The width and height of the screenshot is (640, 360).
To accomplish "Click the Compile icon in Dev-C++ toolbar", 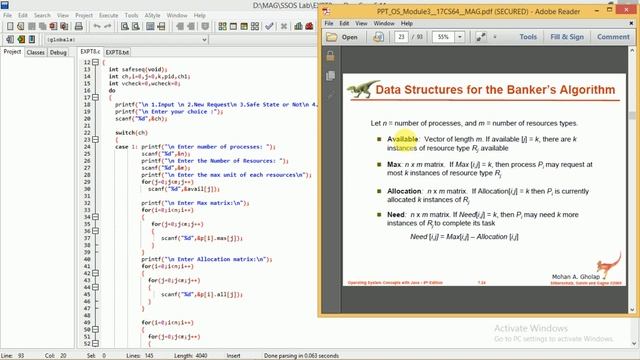I will 222,26.
